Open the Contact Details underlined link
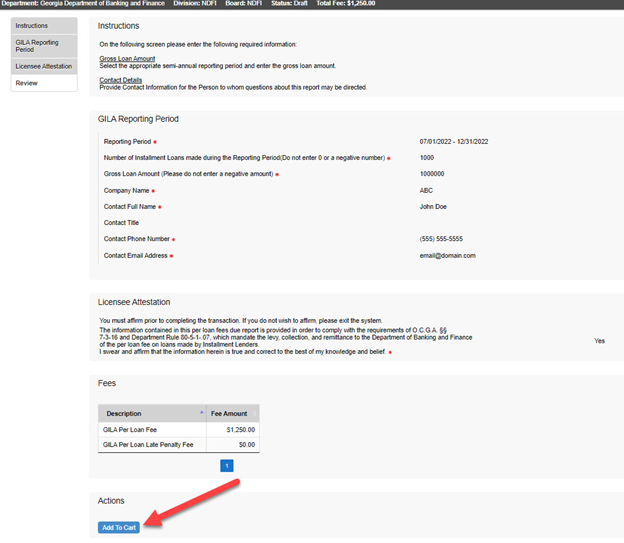Image resolution: width=624 pixels, height=543 pixels. 120,80
